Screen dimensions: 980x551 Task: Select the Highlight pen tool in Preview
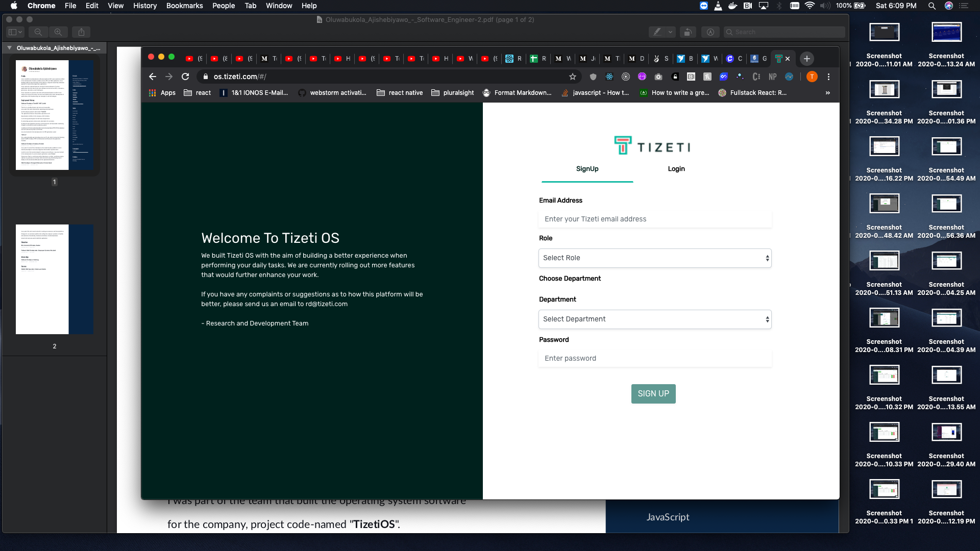[657, 32]
